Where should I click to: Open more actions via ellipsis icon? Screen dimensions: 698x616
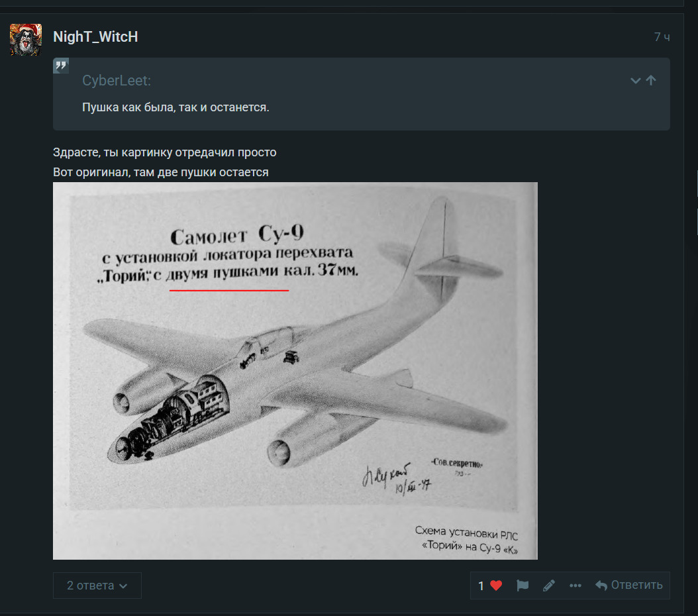(x=575, y=586)
